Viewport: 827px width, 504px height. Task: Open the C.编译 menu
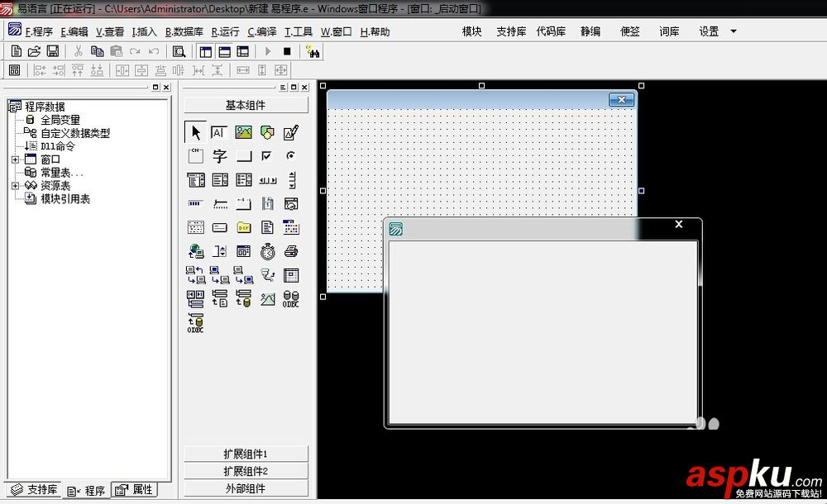pyautogui.click(x=262, y=31)
